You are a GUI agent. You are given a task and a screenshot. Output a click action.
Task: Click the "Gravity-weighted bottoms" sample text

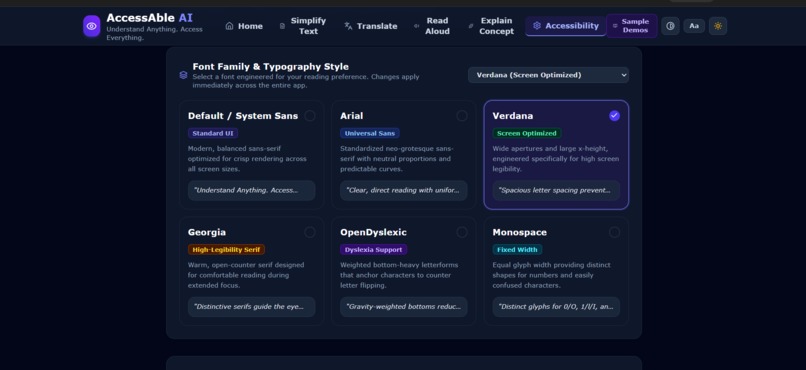(x=404, y=307)
